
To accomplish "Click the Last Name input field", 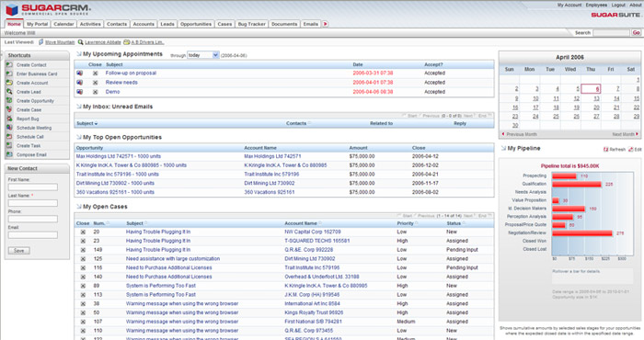I will pyautogui.click(x=33, y=203).
